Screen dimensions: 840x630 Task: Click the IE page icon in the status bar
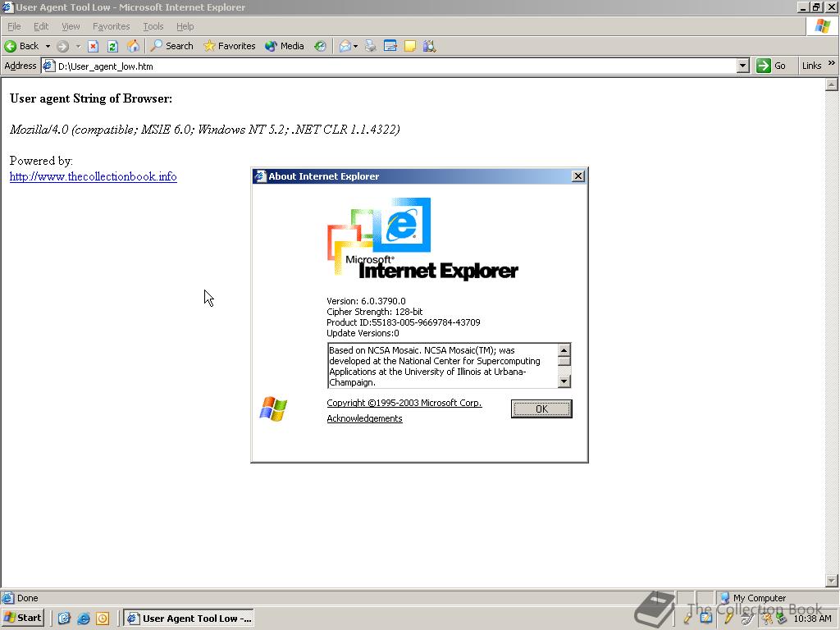(8, 598)
